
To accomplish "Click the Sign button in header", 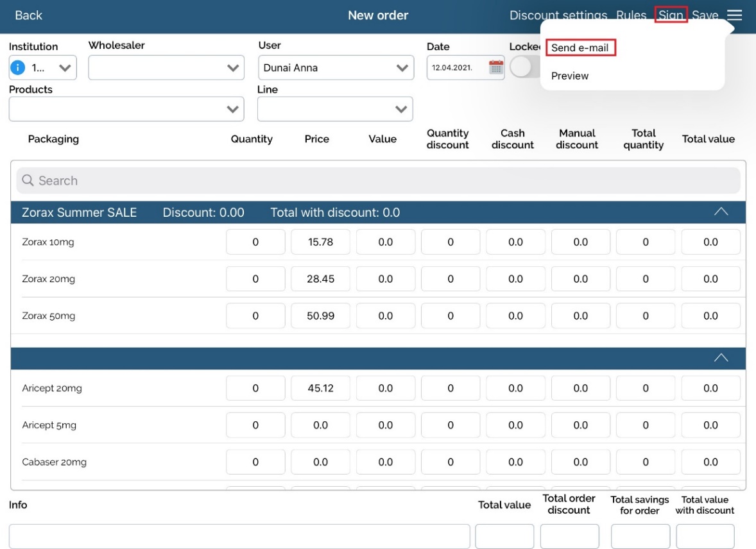I will (x=671, y=15).
